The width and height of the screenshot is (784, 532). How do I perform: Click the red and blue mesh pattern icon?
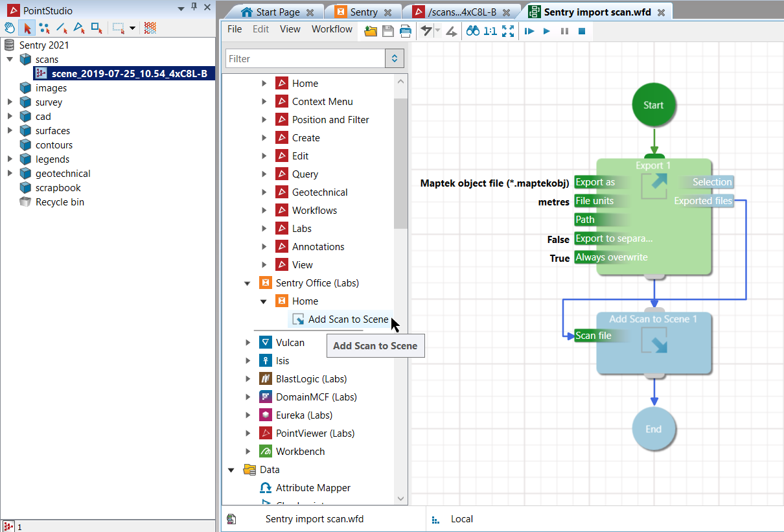(x=150, y=28)
